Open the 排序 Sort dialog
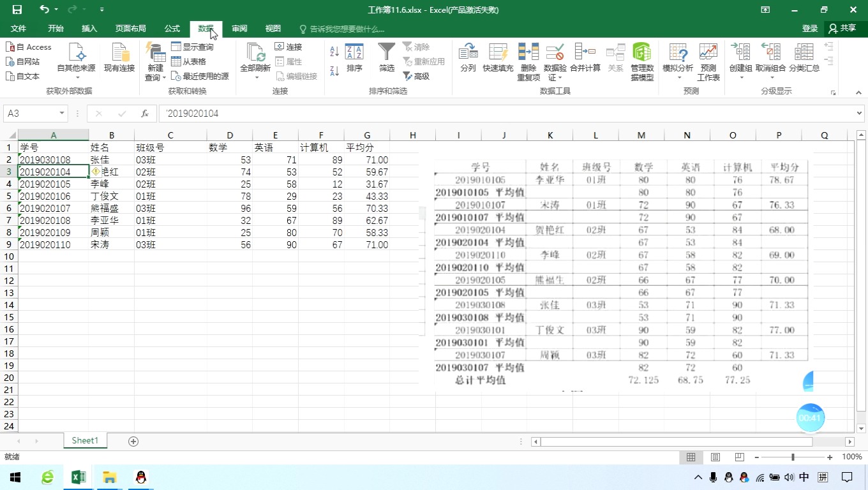The image size is (868, 490). [x=354, y=61]
